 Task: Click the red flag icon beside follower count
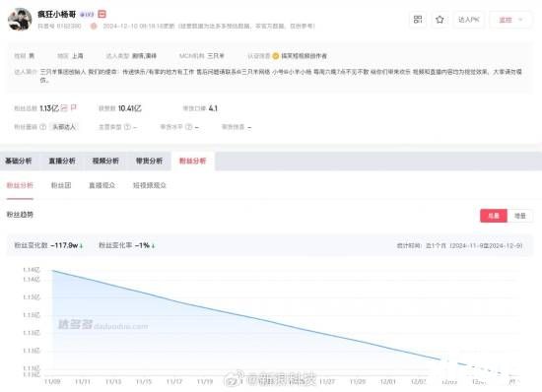tap(73, 108)
